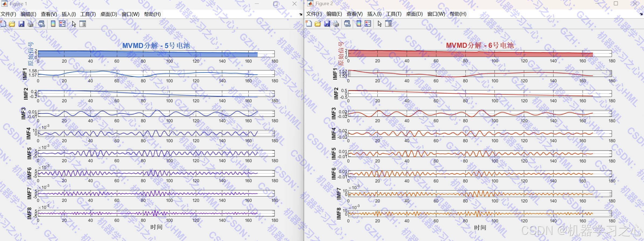This screenshot has height=241, width=644.
Task: Click the 原始信号 y-label in Figure 2
Action: pyautogui.click(x=341, y=53)
